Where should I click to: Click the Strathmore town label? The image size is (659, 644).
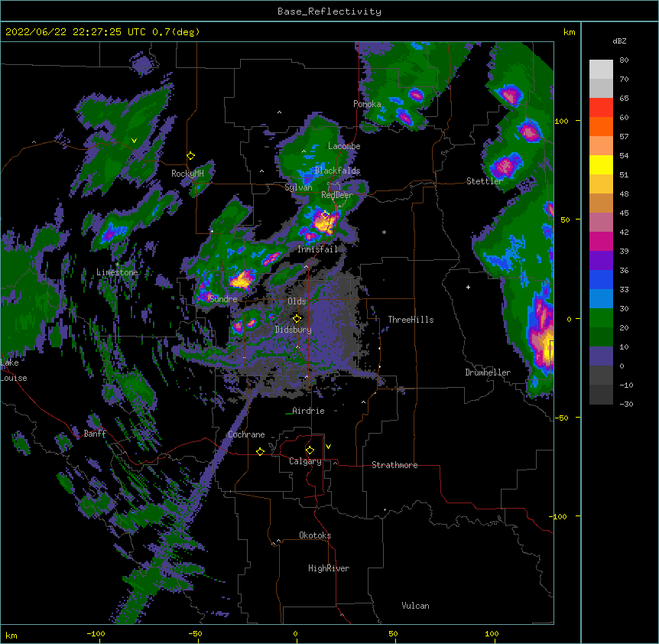click(x=394, y=465)
